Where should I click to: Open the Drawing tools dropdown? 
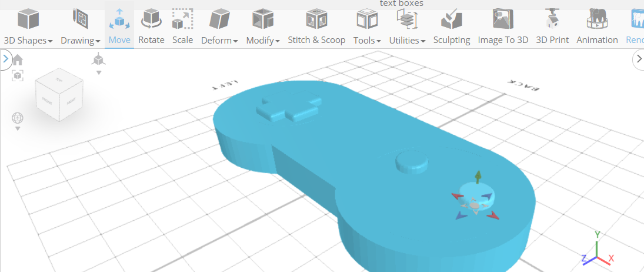pos(81,28)
